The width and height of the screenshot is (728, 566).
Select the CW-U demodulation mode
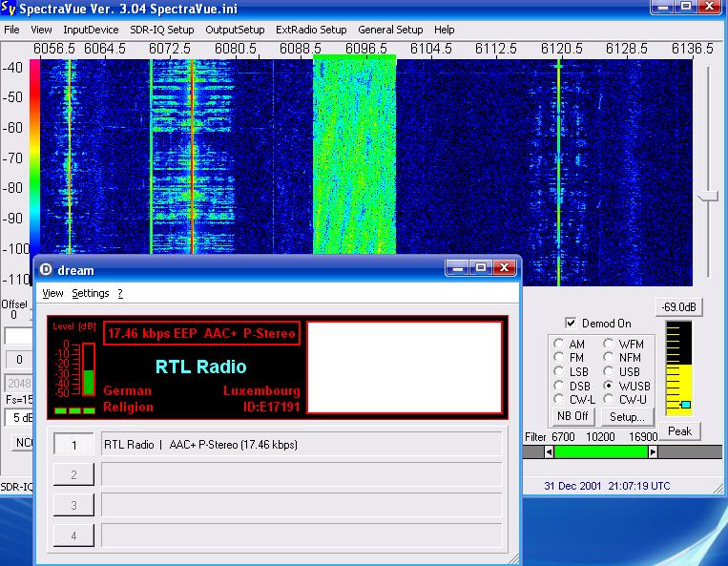coord(608,399)
